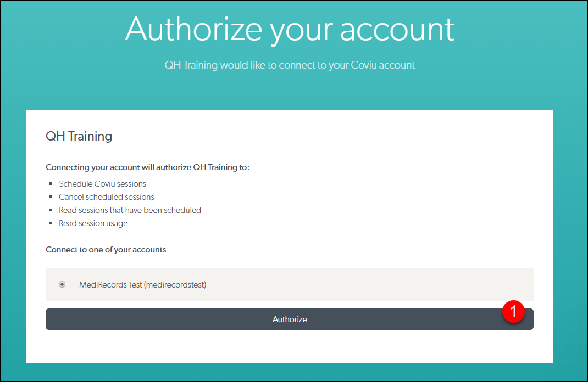Click the bullet marker beside Read session usage
Viewport: 588px width, 382px height.
click(52, 223)
